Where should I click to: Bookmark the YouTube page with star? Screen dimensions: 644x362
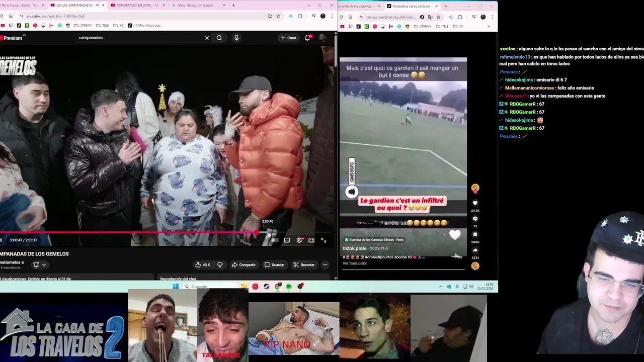(x=278, y=16)
